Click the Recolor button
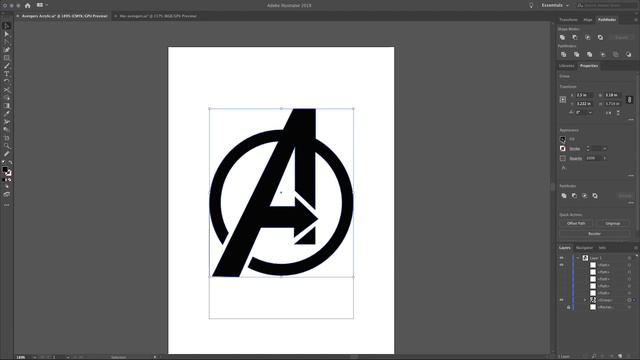 tap(594, 234)
